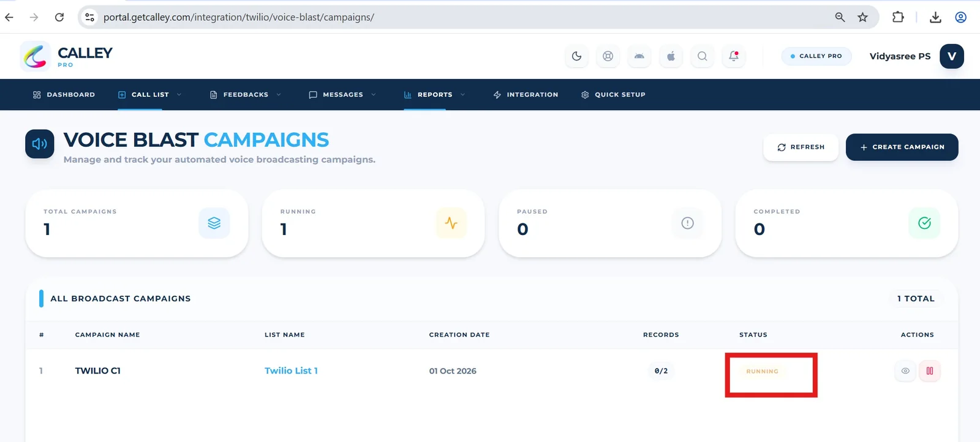The image size is (980, 442).
Task: Click the 01 Oct 2026 date
Action: [x=453, y=371]
